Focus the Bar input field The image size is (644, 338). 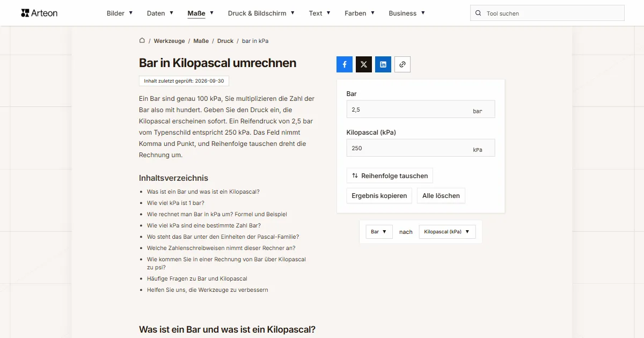click(421, 109)
